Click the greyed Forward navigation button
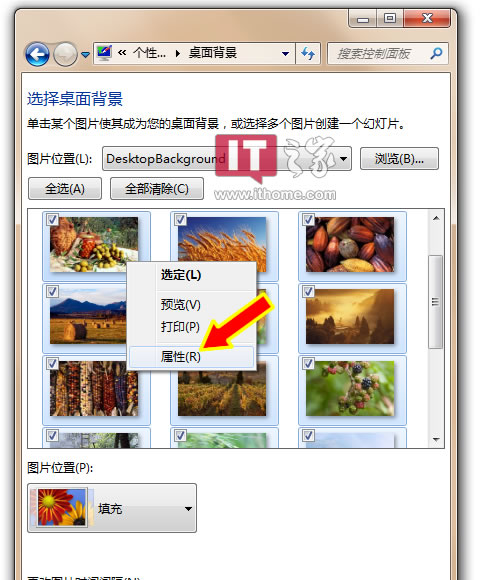The width and height of the screenshot is (500, 580). (65, 54)
